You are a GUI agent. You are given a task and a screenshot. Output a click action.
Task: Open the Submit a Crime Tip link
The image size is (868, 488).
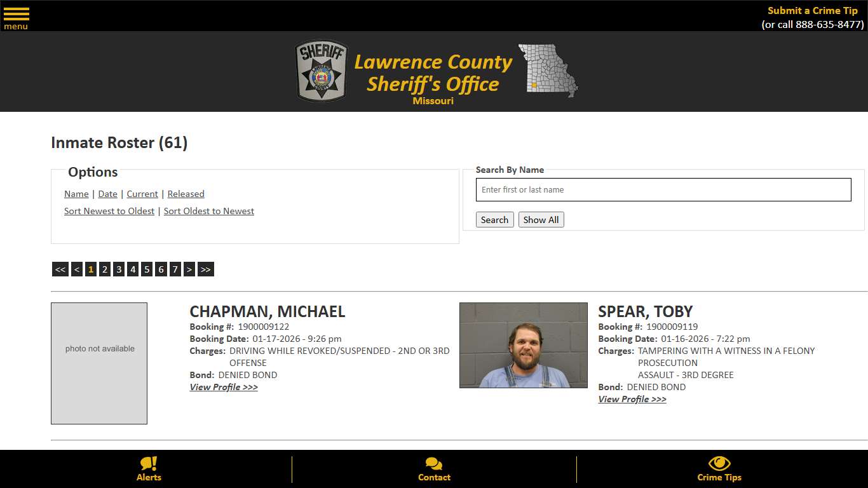tap(811, 10)
